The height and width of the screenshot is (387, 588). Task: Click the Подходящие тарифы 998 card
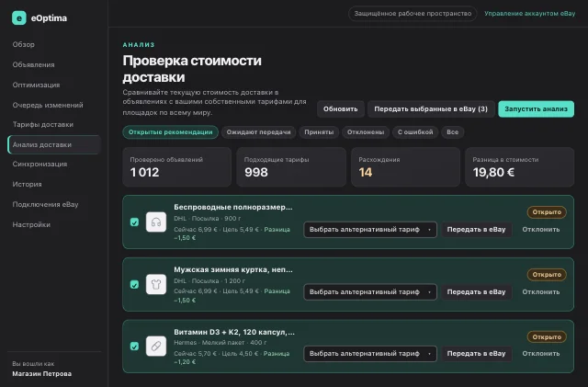(291, 167)
